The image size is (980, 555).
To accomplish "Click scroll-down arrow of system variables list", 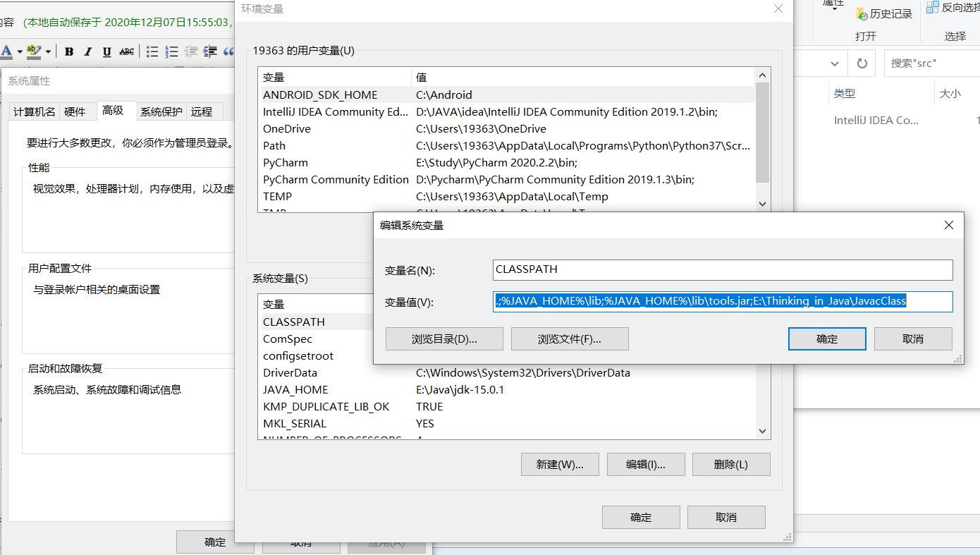I will tap(762, 431).
